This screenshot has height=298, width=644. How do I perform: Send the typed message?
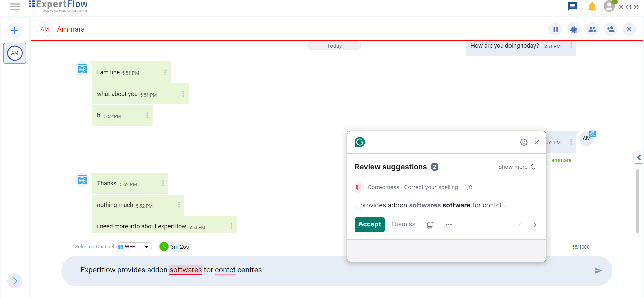598,271
